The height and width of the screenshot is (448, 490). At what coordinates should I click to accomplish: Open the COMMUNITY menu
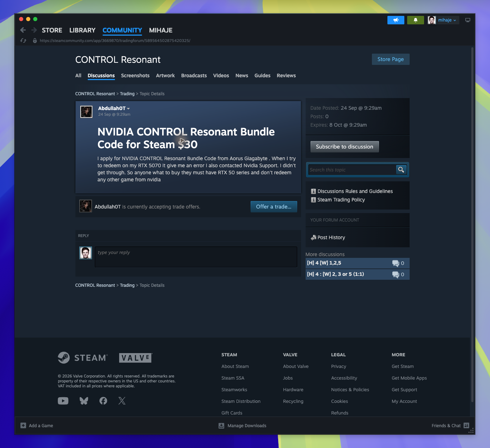point(122,30)
